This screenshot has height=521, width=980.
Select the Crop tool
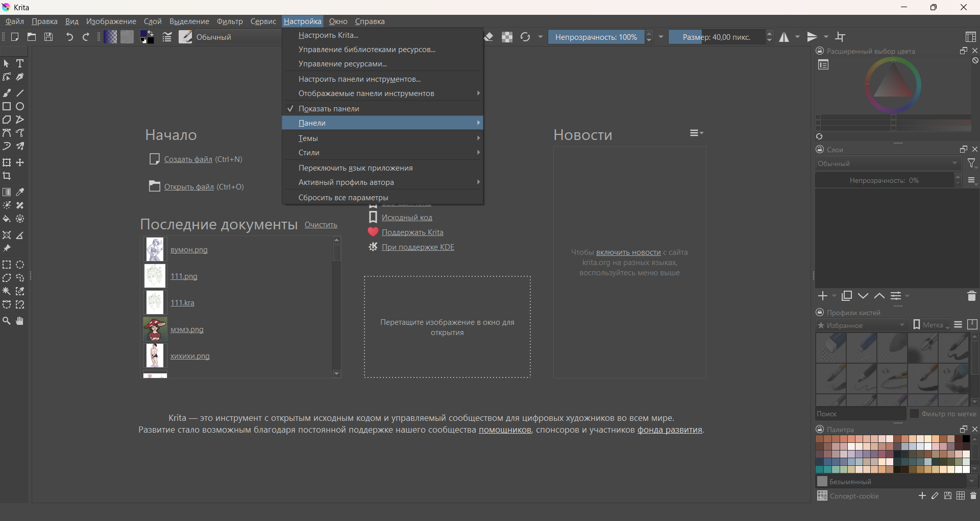click(7, 176)
